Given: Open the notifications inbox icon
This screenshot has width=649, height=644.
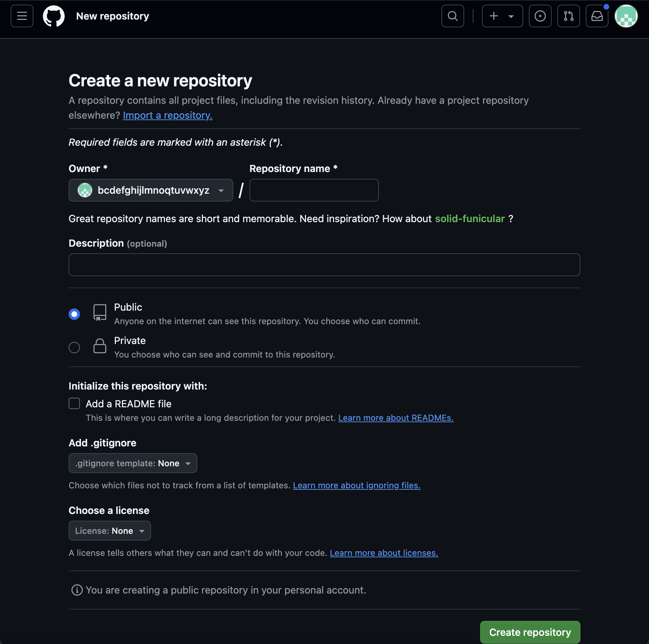Looking at the screenshot, I should [597, 16].
